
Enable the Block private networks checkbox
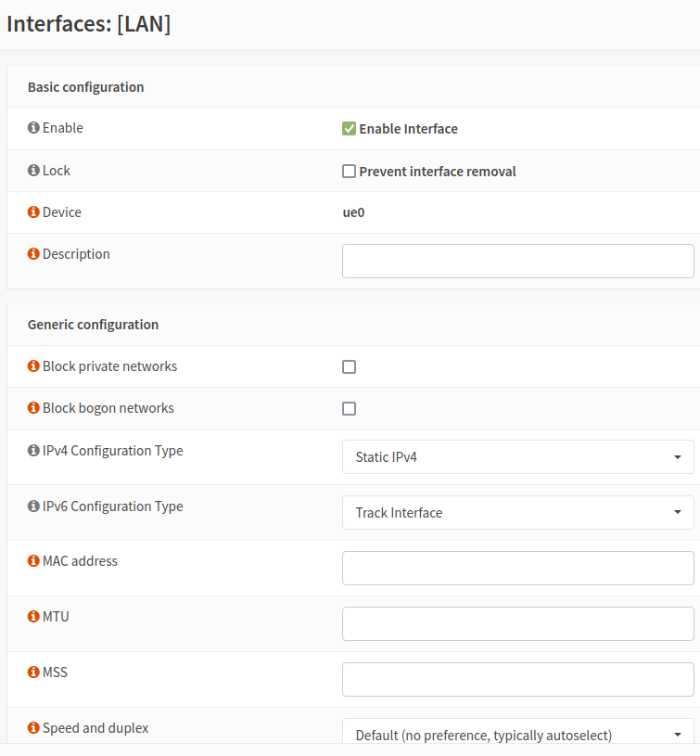(350, 367)
